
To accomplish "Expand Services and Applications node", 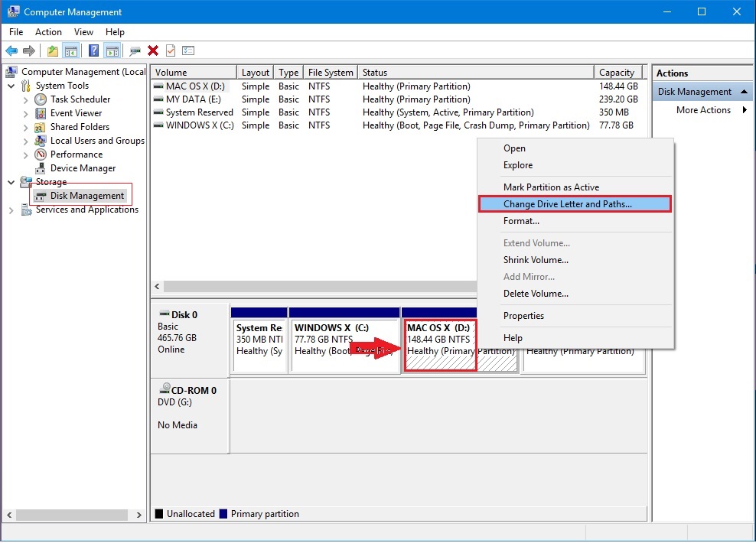I will [x=11, y=210].
